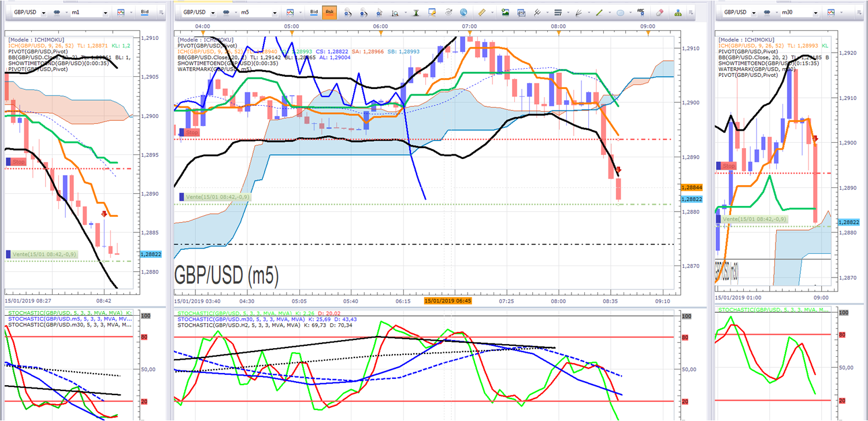Viewport: 868px width, 421px height.
Task: Click the Vente(15/01 08:42,-0,9) label in m5 chart
Action: [x=215, y=197]
